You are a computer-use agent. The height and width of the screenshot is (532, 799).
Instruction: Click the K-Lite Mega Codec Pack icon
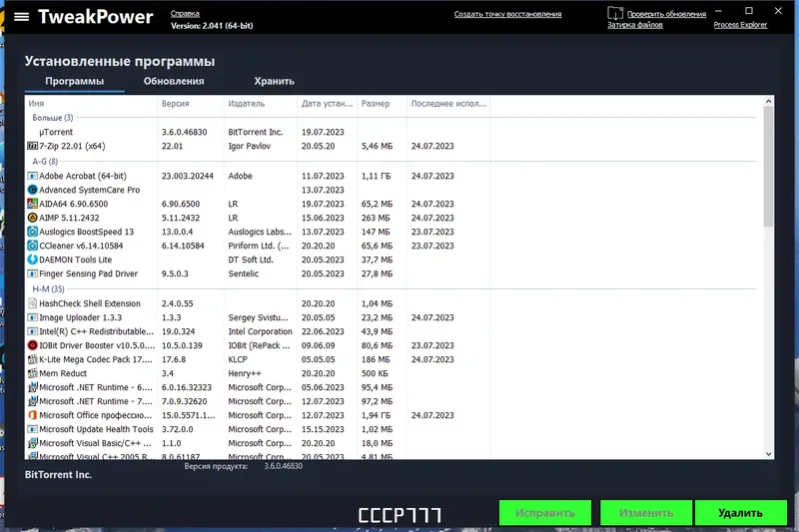[x=32, y=359]
